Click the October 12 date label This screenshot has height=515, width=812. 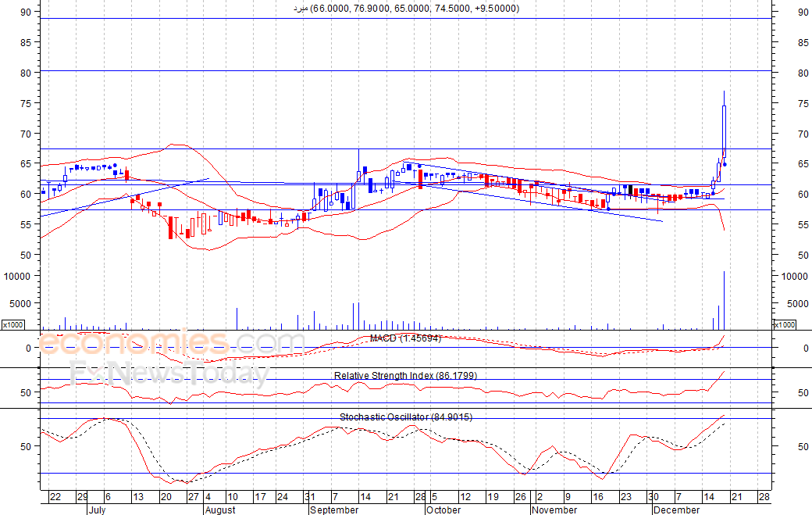point(465,497)
